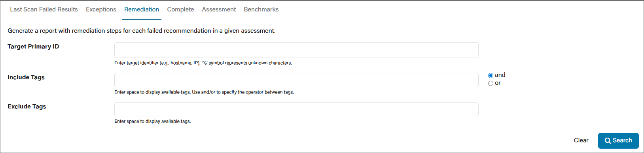Open the Last Scan Failed Results tab
Viewport: 644px width, 153px height.
[44, 9]
